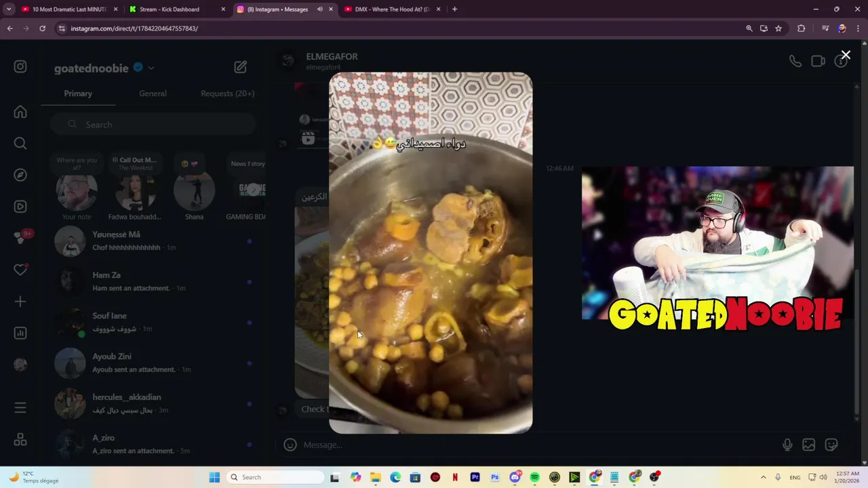Open Your note avatar

click(77, 192)
